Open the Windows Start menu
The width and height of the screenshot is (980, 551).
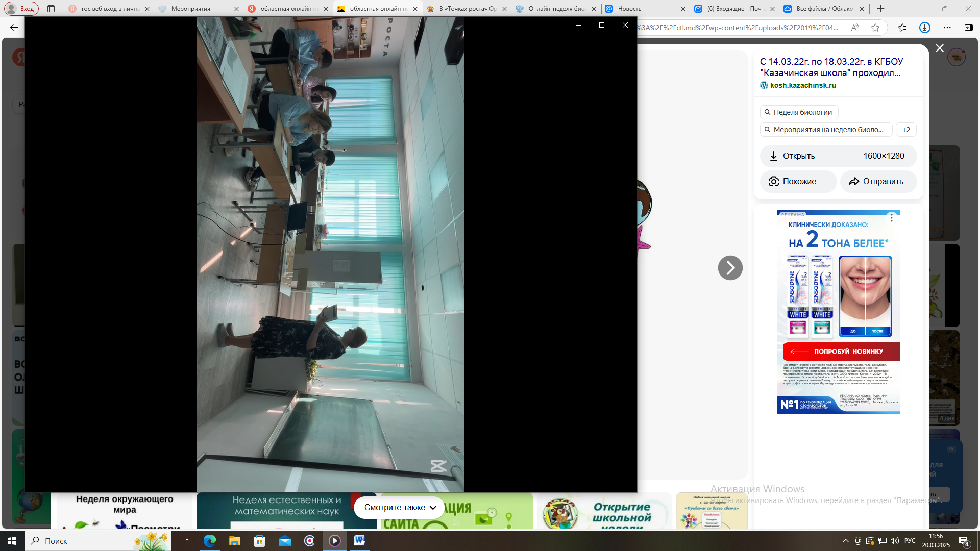tap(12, 541)
